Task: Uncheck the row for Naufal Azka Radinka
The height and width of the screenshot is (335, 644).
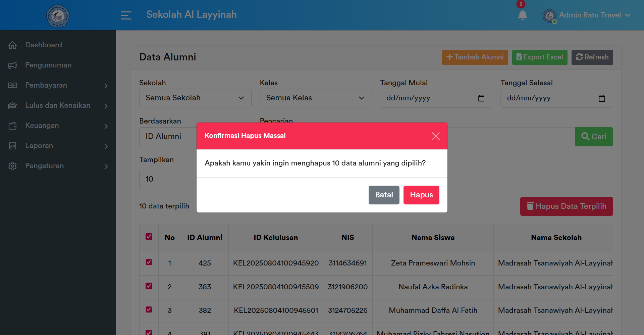Action: click(x=149, y=286)
